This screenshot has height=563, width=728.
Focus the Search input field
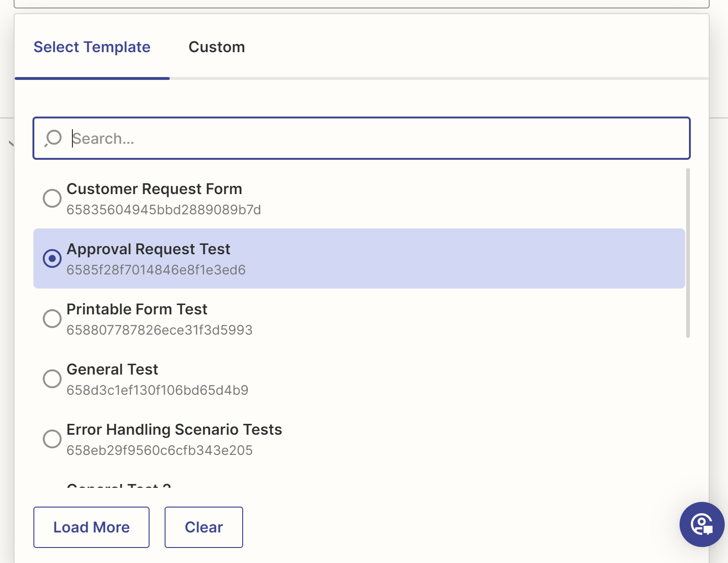362,138
